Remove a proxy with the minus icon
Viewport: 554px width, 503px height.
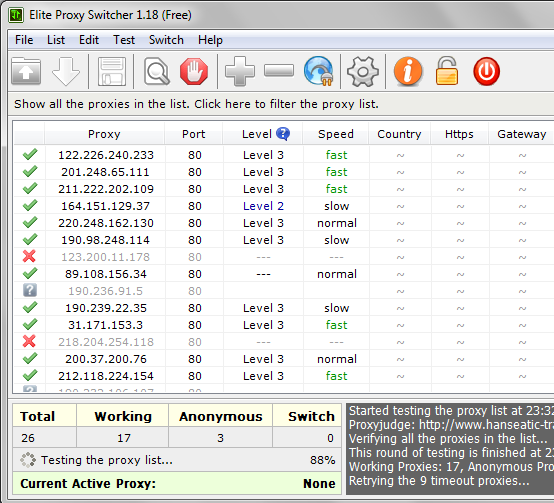[279, 70]
